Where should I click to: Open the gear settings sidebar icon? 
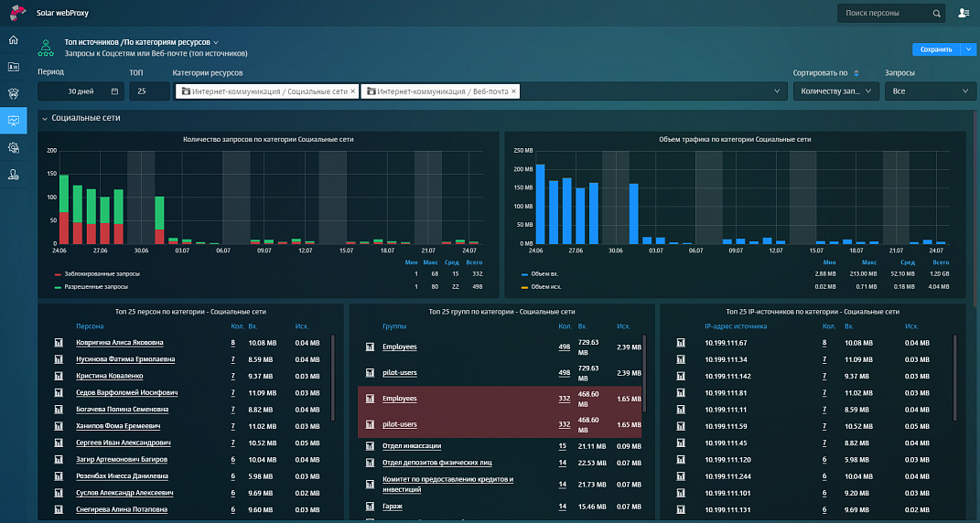click(13, 147)
